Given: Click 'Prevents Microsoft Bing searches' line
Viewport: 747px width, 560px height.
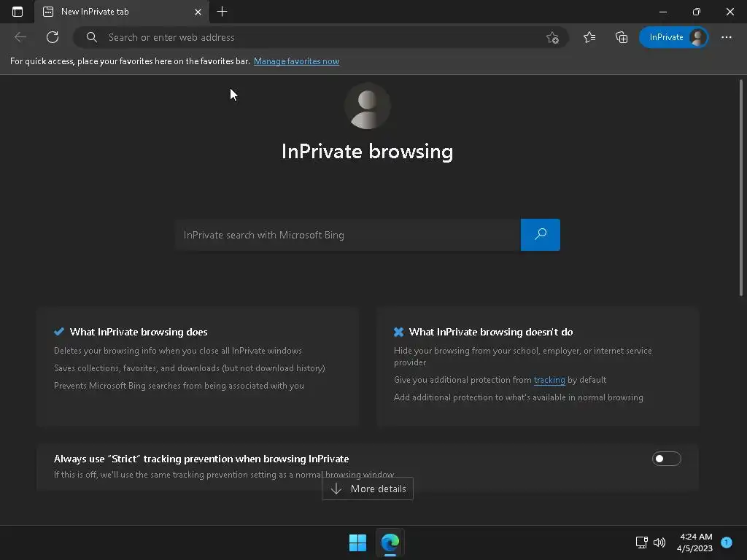Looking at the screenshot, I should click(x=179, y=386).
